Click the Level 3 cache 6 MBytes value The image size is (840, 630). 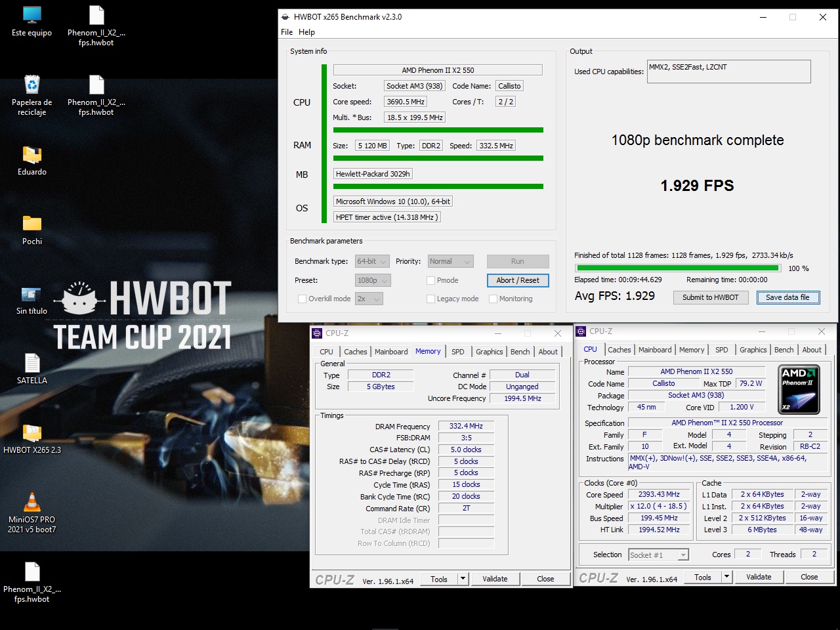762,530
